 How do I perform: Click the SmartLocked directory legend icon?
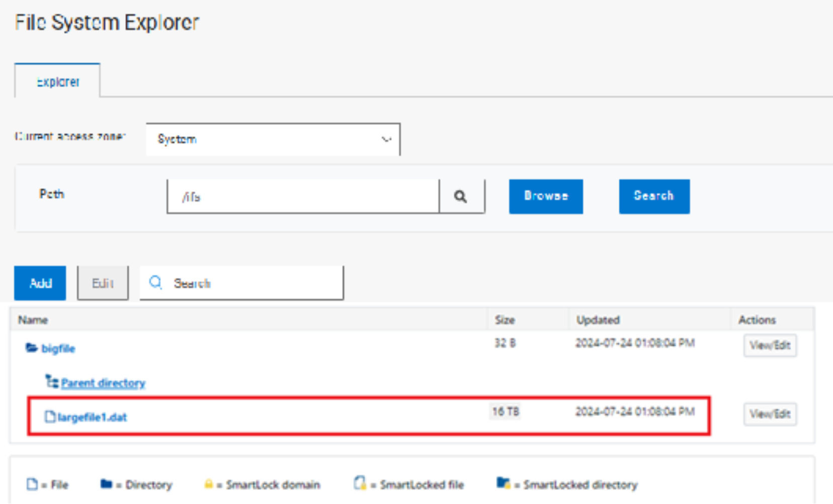point(504,483)
